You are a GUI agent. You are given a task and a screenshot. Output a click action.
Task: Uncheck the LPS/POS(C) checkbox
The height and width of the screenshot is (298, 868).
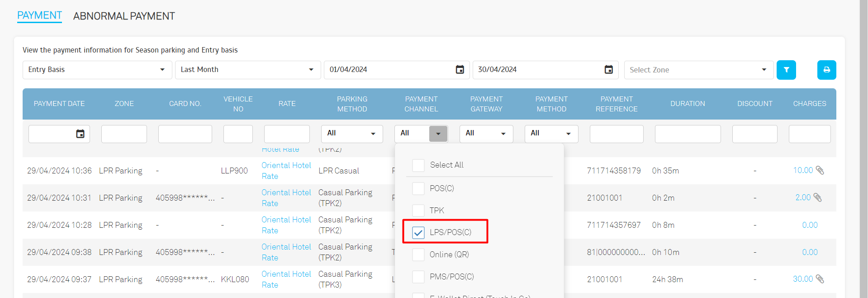coord(418,232)
